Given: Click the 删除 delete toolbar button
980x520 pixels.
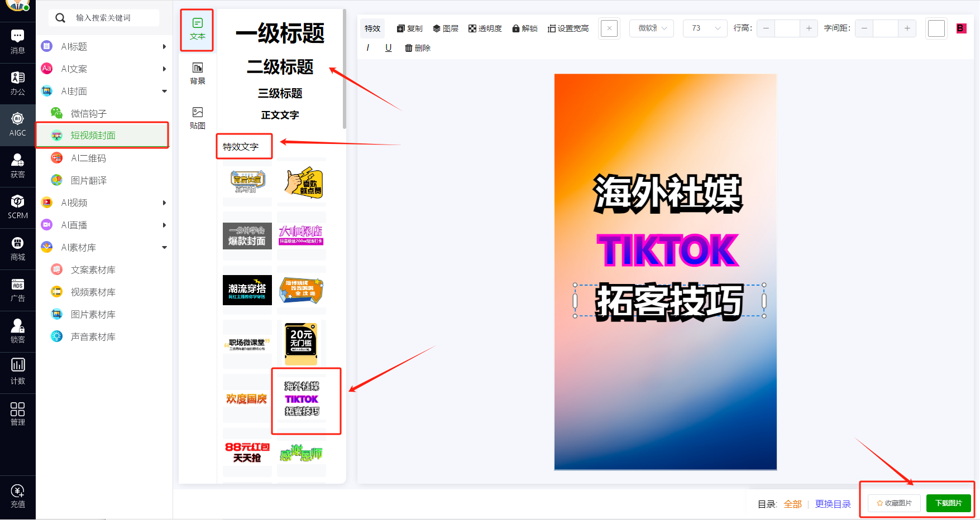Looking at the screenshot, I should click(x=418, y=48).
